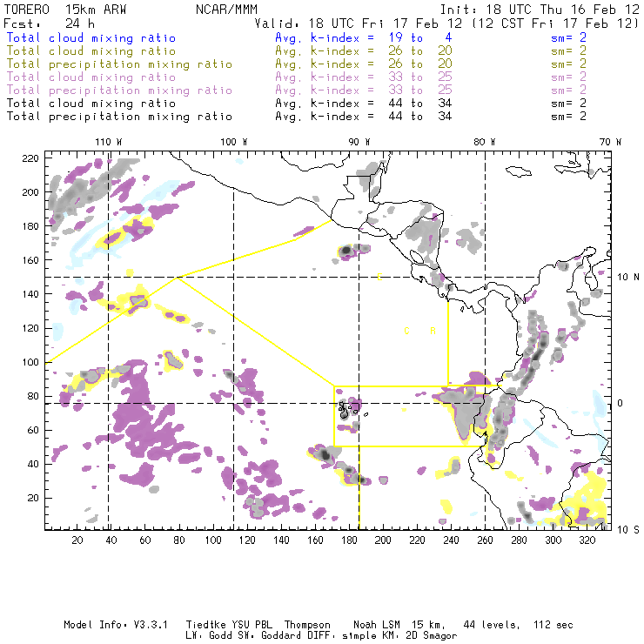644x644 pixels.
Task: Click '120' on the horizontal axis
Action: point(247,540)
